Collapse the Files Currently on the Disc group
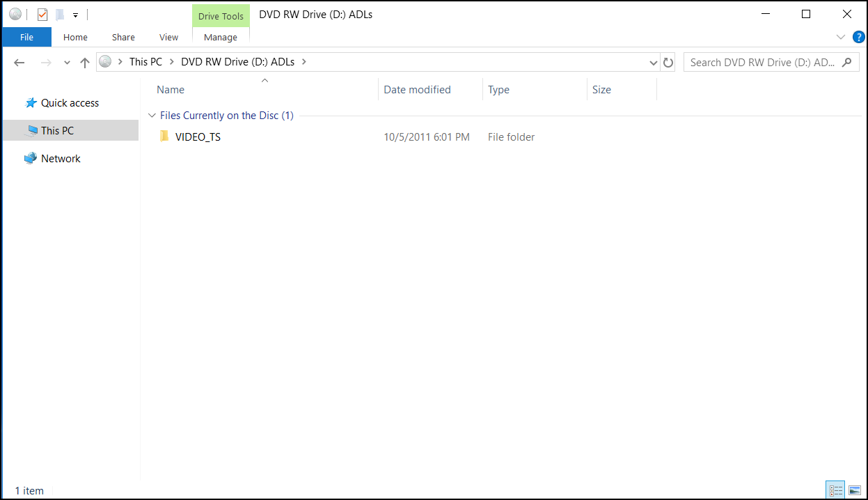Screen dimensions: 868x500 pyautogui.click(x=152, y=116)
